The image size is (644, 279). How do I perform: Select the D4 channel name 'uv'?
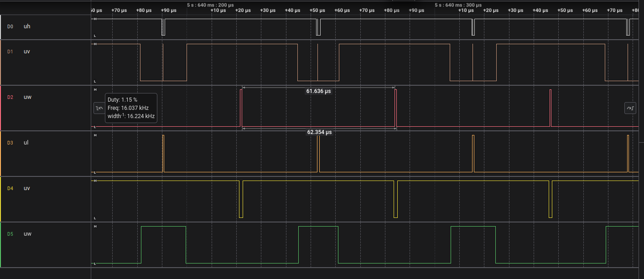26,188
